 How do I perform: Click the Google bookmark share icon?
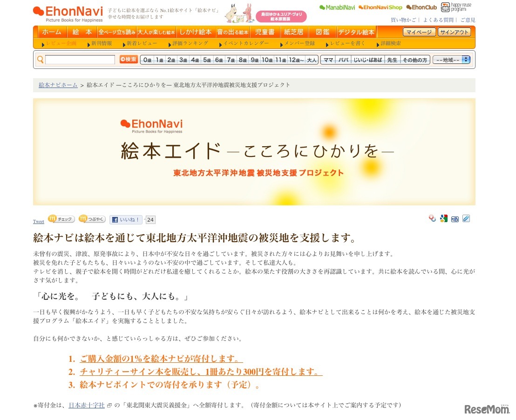(444, 218)
